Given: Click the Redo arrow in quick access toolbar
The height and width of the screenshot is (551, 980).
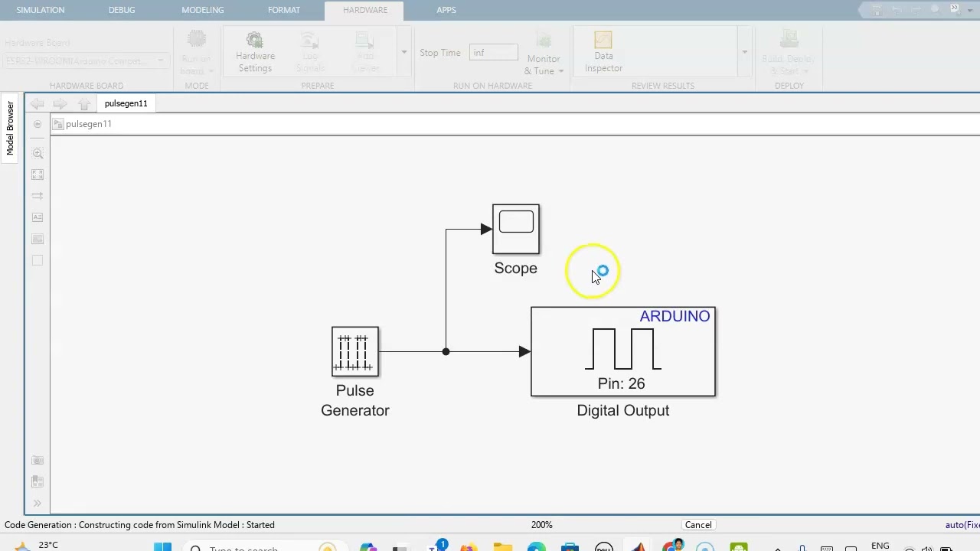Looking at the screenshot, I should pyautogui.click(x=916, y=10).
